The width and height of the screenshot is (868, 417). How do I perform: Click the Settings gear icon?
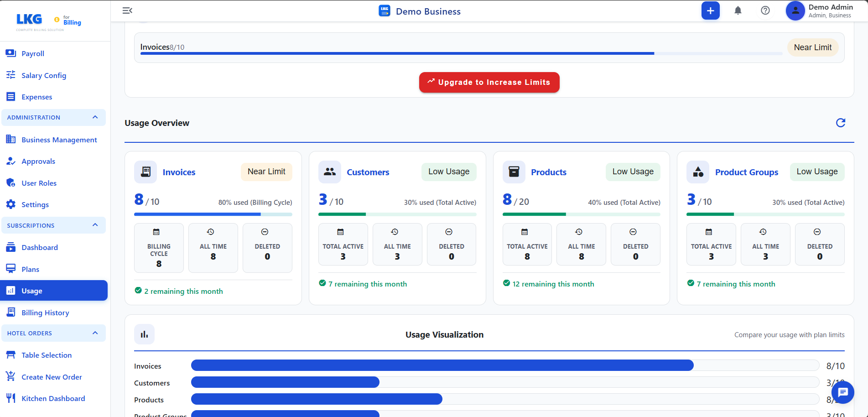[x=11, y=204]
